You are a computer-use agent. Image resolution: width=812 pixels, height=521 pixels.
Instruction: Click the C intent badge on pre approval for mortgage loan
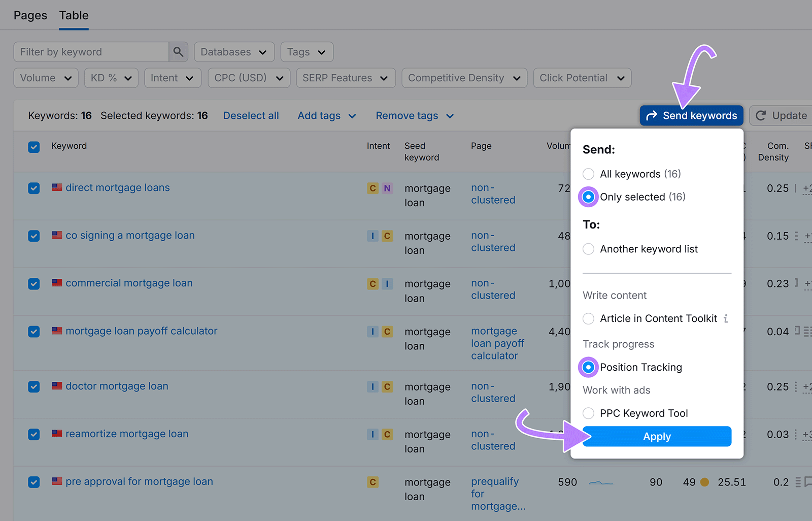[373, 482]
